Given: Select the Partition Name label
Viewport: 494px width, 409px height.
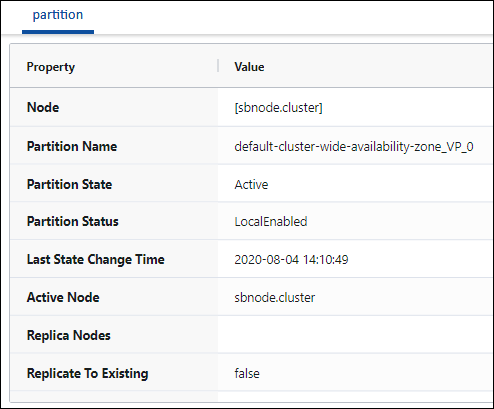Looking at the screenshot, I should click(72, 146).
